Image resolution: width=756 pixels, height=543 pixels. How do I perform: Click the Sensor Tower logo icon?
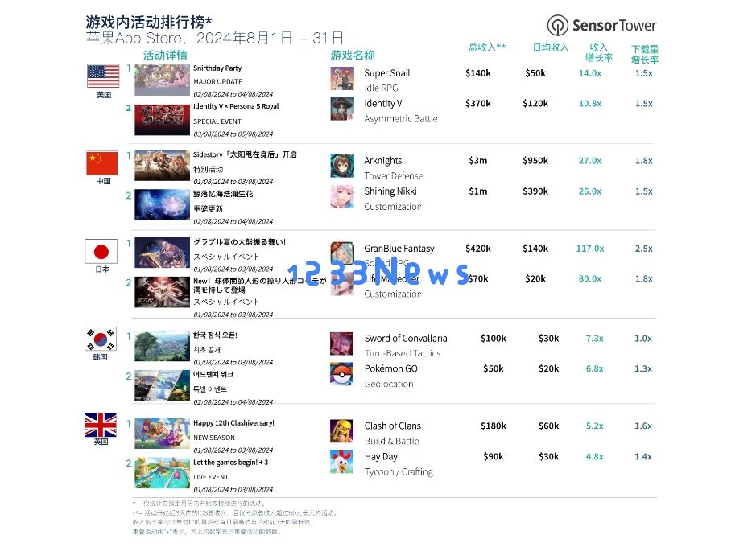(x=557, y=25)
